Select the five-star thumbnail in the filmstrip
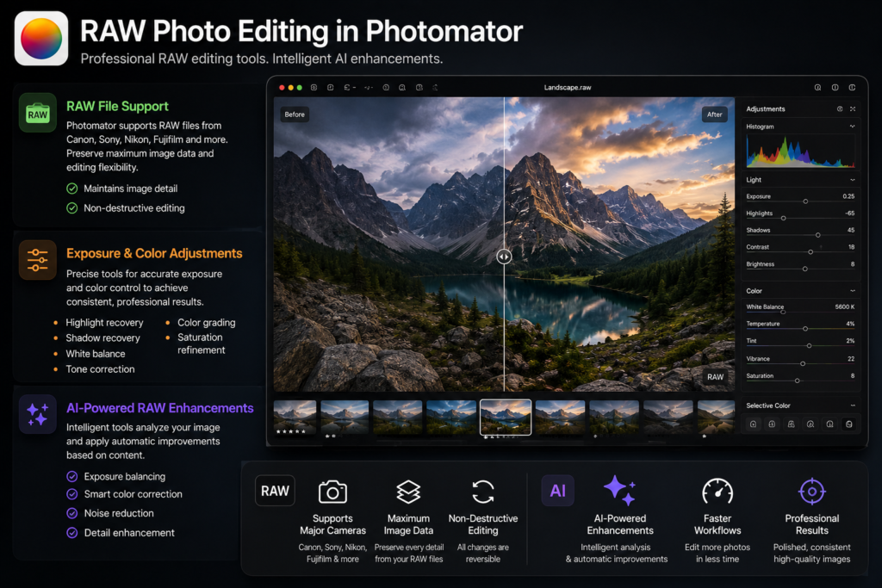Viewport: 882px width, 588px height. (x=295, y=417)
